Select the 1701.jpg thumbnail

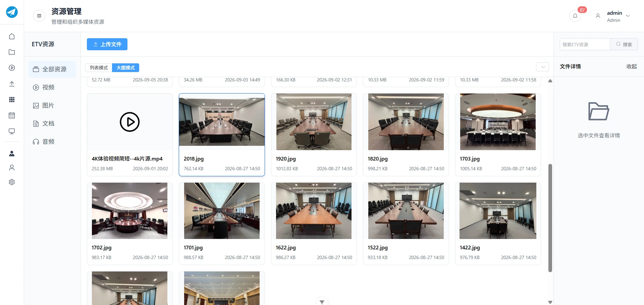(x=222, y=211)
